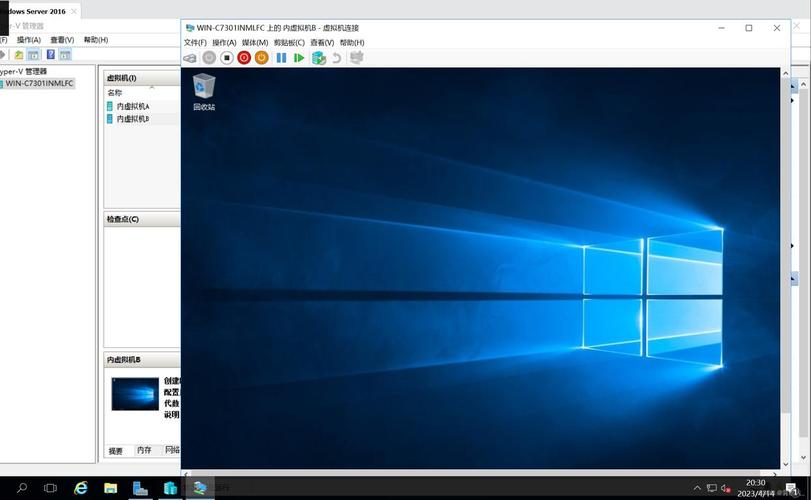811x500 pixels.
Task: Sort by the 名称 column header
Action: (x=115, y=93)
